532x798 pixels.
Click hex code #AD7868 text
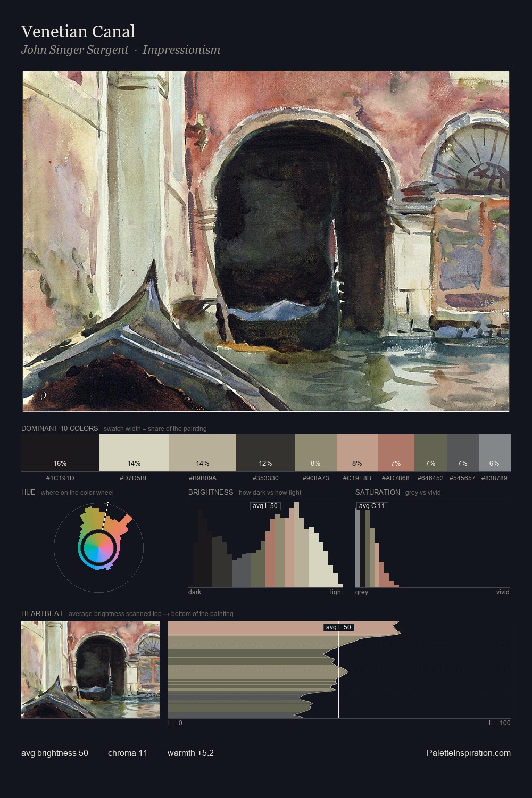pos(396,478)
